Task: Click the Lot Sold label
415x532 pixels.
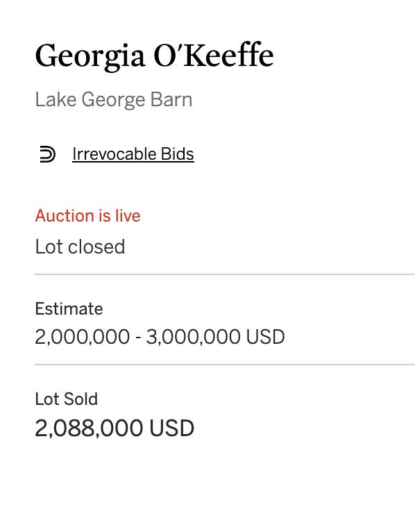Action: tap(67, 399)
